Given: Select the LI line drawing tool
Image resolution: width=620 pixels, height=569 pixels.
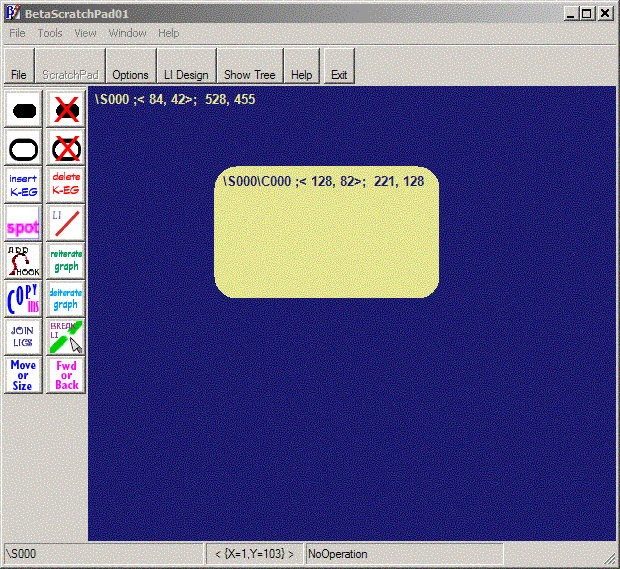Looking at the screenshot, I should (x=66, y=224).
